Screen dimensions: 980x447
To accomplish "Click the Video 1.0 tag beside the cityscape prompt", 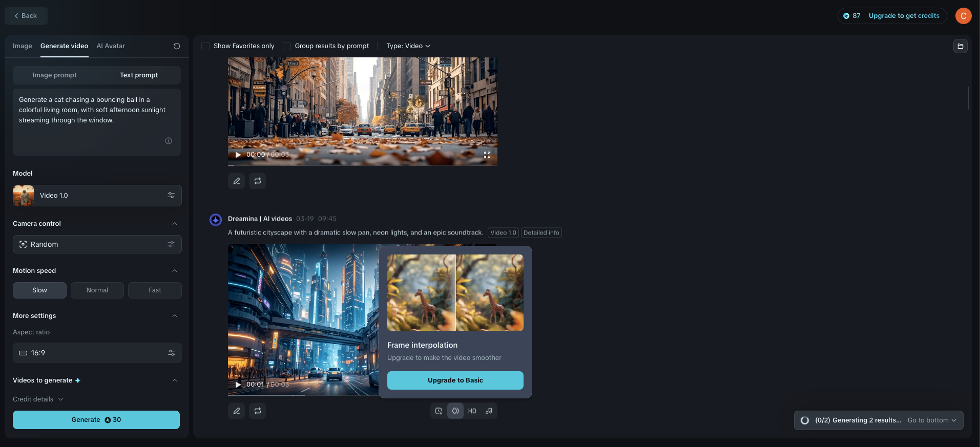I will pos(504,233).
